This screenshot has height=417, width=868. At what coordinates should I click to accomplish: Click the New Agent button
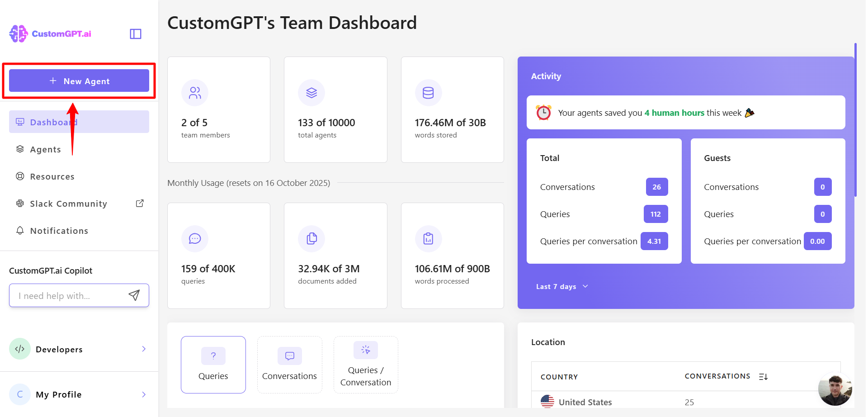coord(79,81)
